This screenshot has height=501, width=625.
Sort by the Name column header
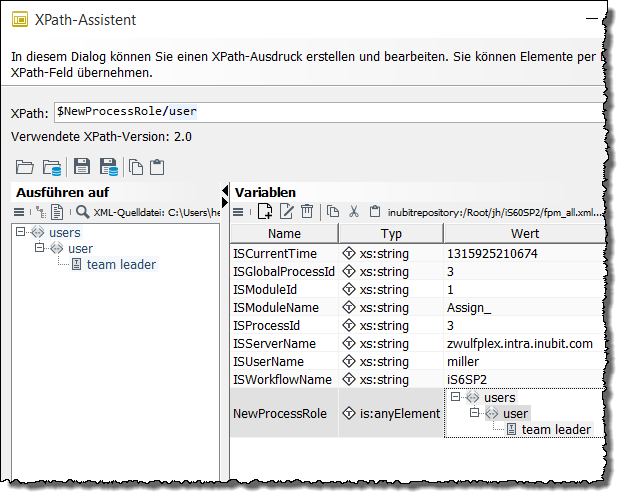click(x=284, y=233)
